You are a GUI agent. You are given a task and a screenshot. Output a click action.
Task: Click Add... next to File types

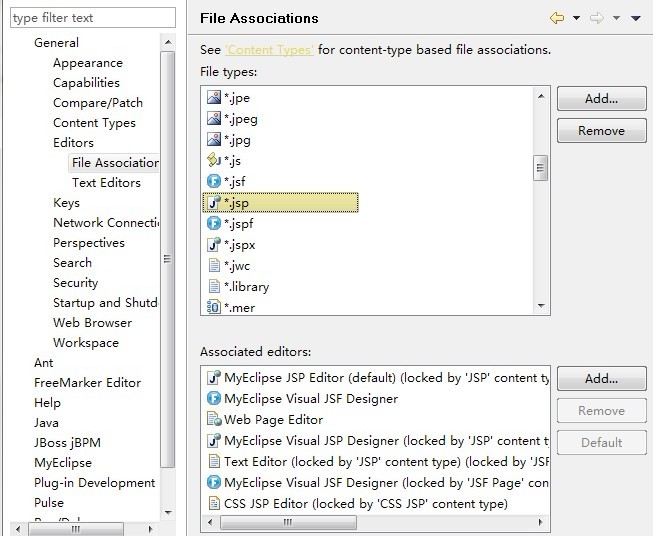[x=601, y=99]
